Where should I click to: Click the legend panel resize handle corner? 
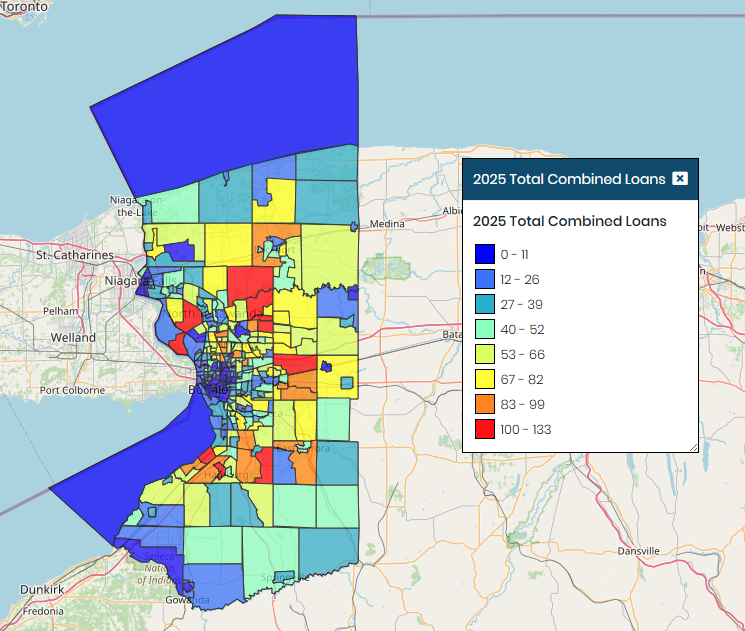point(693,447)
